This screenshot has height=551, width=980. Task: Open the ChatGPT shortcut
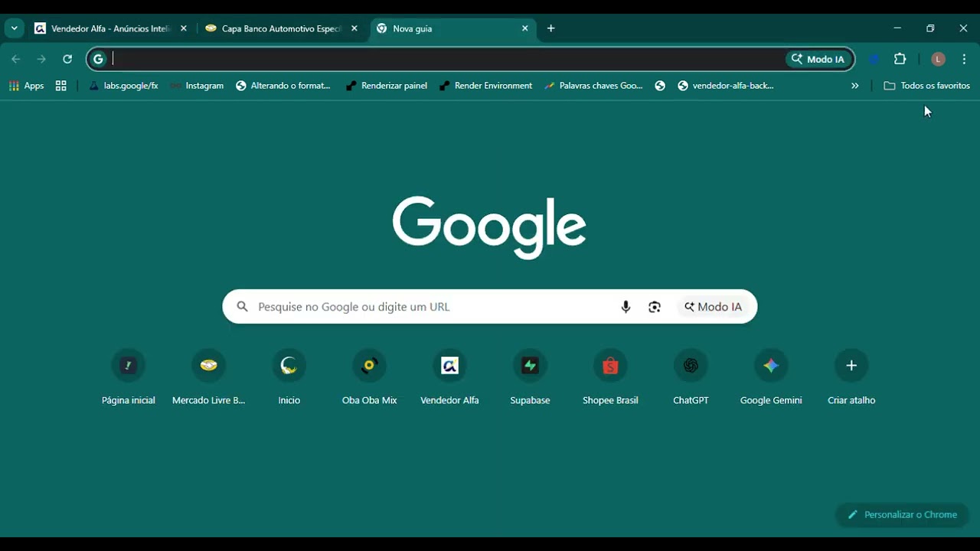[691, 377]
